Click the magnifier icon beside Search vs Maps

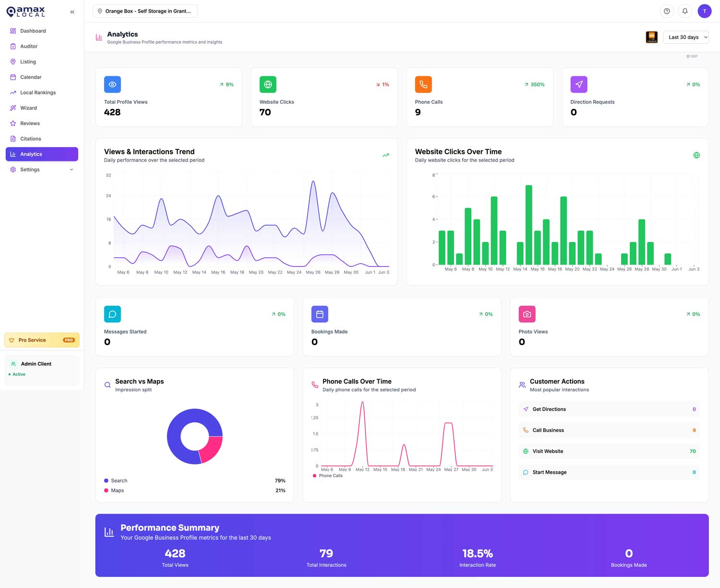[x=108, y=385]
